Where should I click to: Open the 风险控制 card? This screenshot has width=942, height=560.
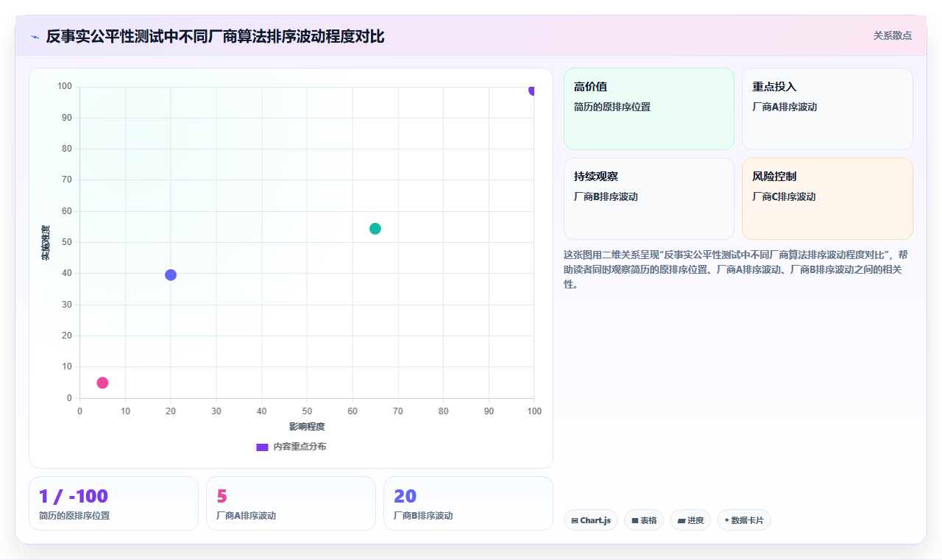point(827,199)
